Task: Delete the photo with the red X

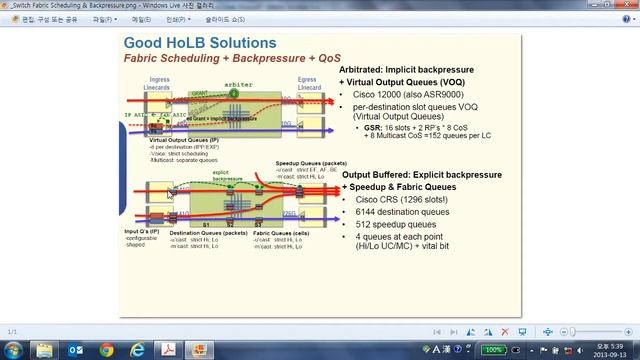Action: 505,332
